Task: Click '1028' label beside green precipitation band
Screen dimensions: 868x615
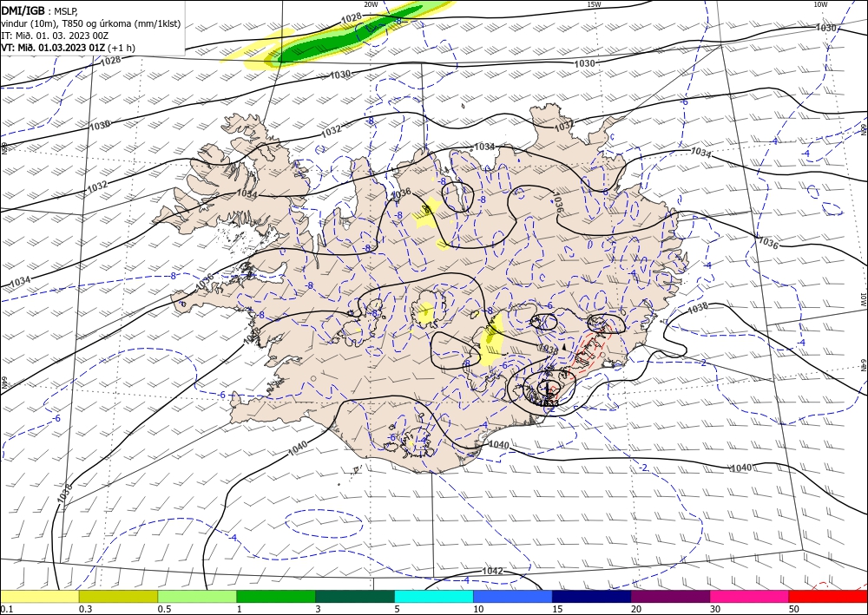Action: point(351,17)
